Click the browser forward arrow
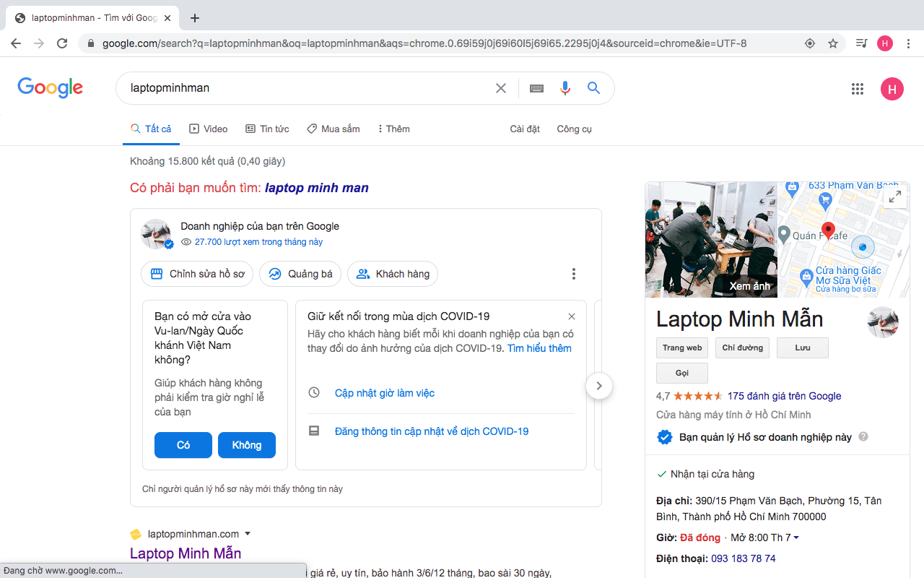This screenshot has height=578, width=924. [x=39, y=43]
